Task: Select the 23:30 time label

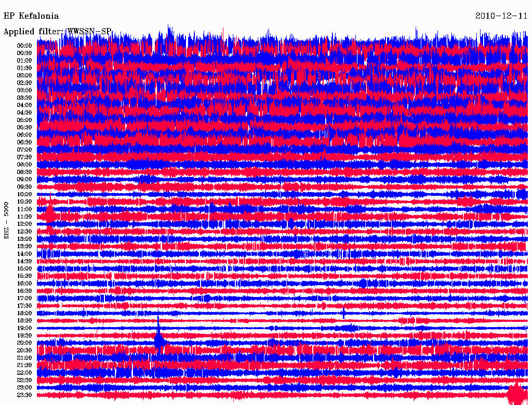Action: click(x=24, y=395)
